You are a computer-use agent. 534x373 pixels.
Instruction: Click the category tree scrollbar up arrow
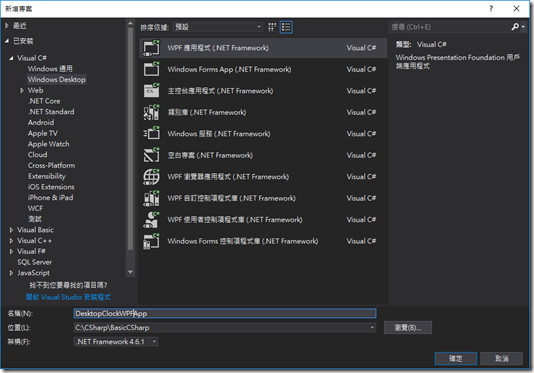pyautogui.click(x=130, y=24)
